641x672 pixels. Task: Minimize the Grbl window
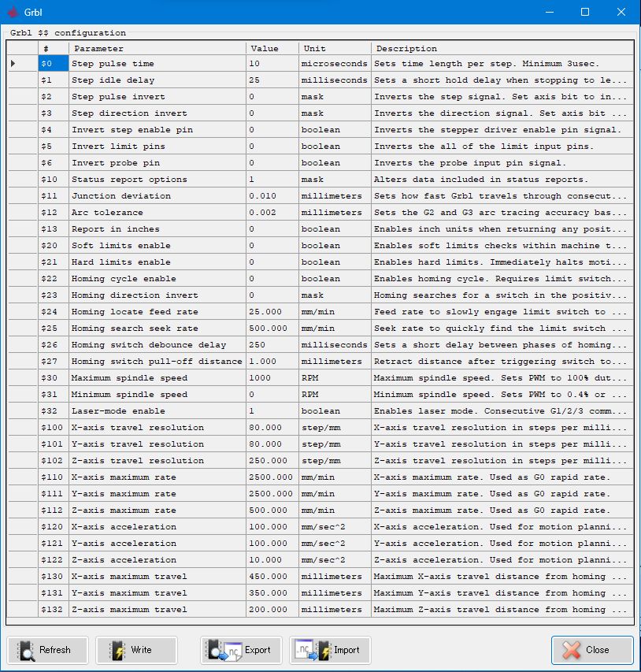550,12
